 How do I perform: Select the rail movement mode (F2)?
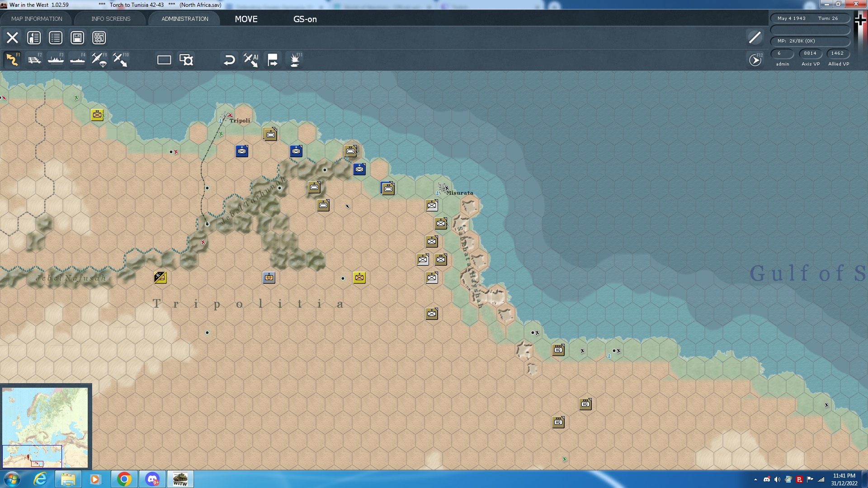pyautogui.click(x=34, y=60)
